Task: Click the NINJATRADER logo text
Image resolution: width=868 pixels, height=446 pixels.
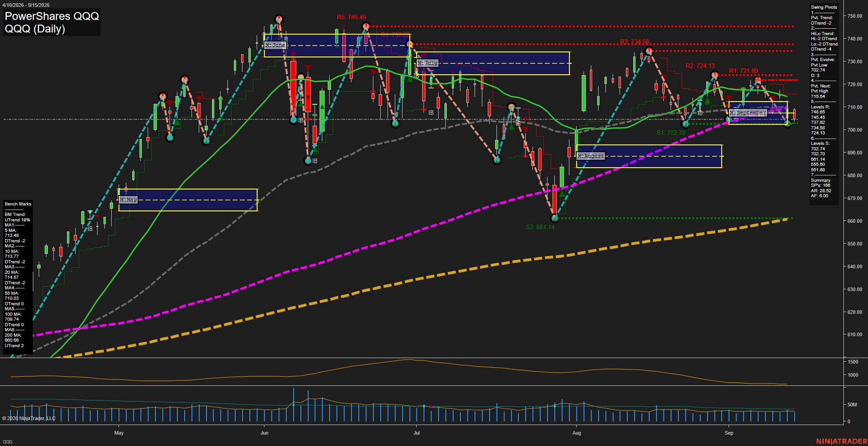Action: (842, 441)
